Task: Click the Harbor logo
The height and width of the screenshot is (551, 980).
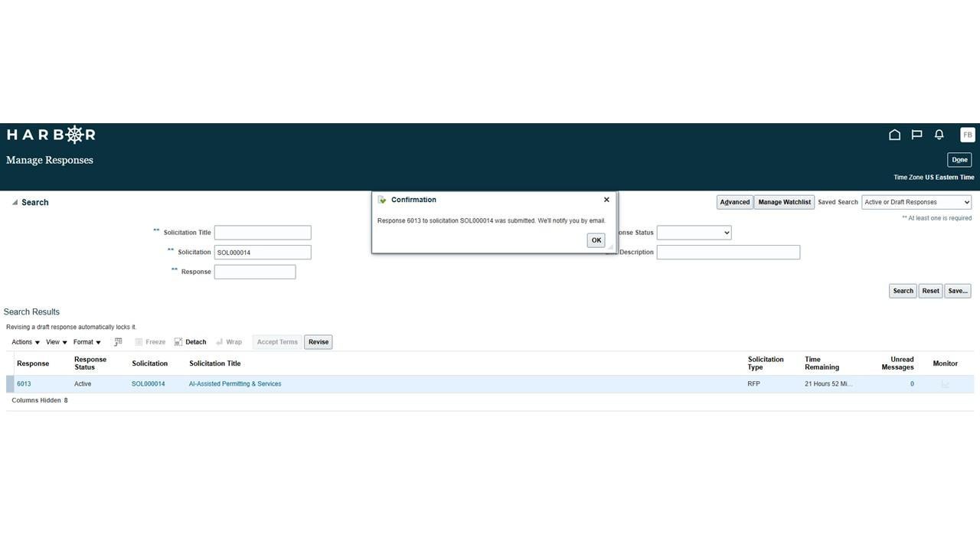Action: coord(51,135)
